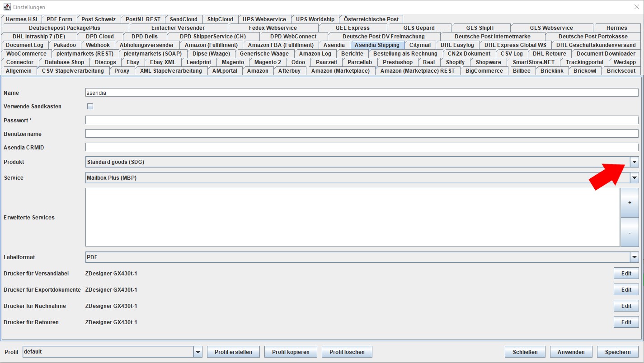The width and height of the screenshot is (644, 363).
Task: Open the WooCommerce tab
Action: coord(26,54)
